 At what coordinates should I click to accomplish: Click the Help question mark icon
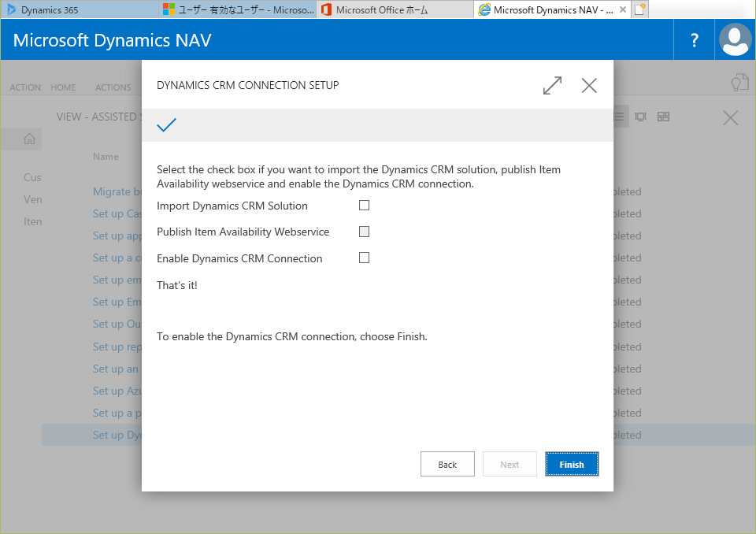(x=694, y=40)
